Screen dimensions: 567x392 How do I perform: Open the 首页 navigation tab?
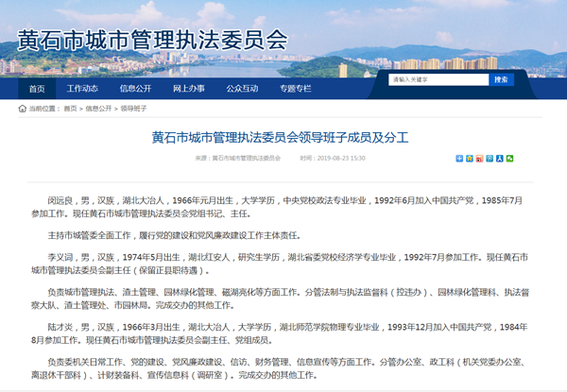tap(37, 89)
